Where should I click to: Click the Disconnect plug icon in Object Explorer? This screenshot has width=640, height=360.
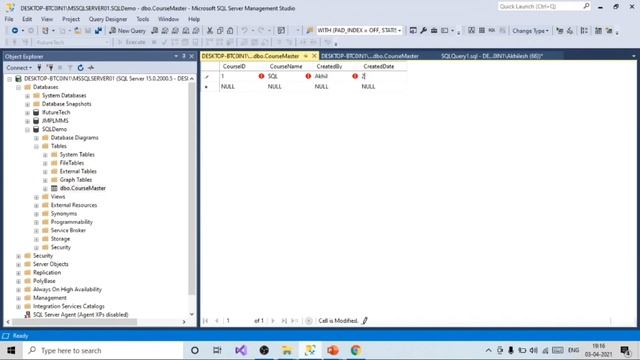pyautogui.click(x=50, y=68)
